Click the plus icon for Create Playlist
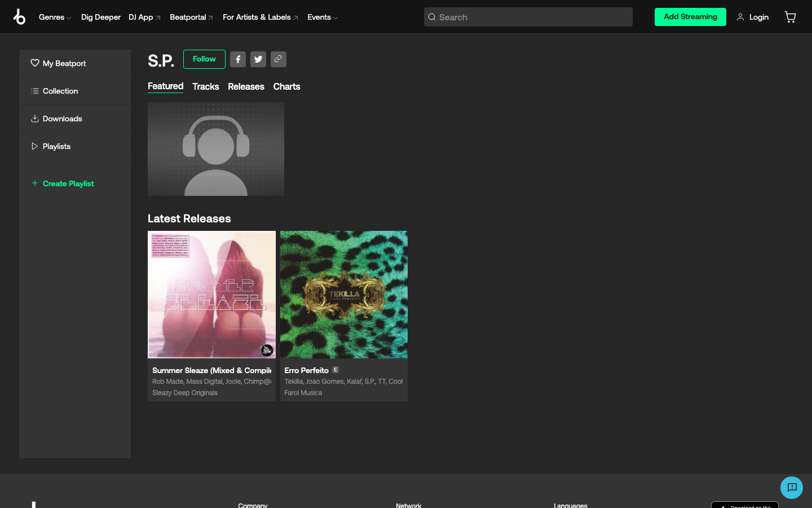The width and height of the screenshot is (812, 508). pyautogui.click(x=35, y=183)
